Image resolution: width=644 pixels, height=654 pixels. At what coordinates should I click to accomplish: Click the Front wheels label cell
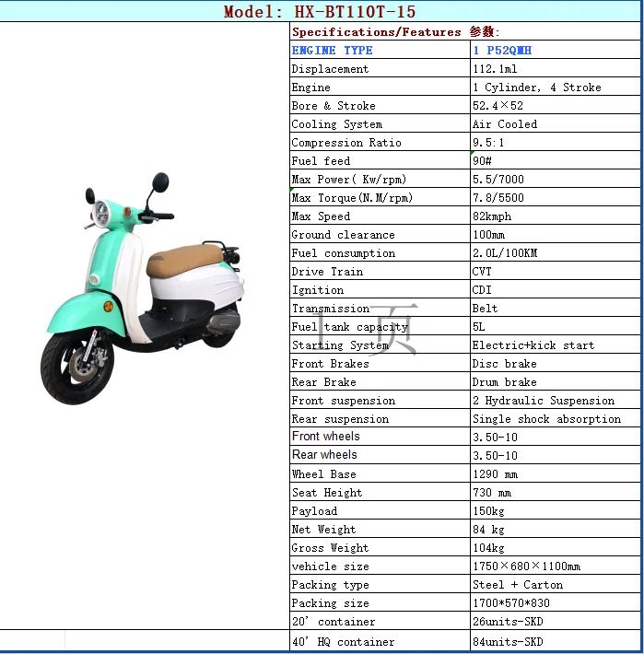380,437
